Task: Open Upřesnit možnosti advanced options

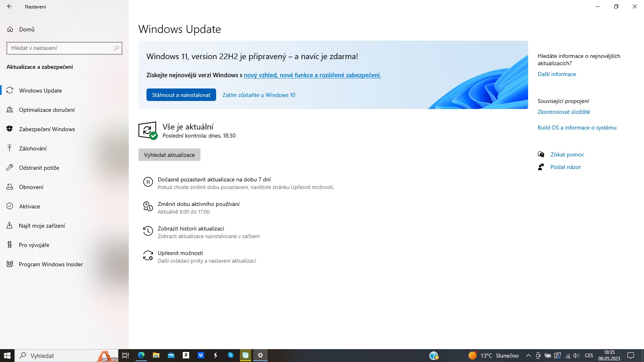Action: pyautogui.click(x=180, y=253)
